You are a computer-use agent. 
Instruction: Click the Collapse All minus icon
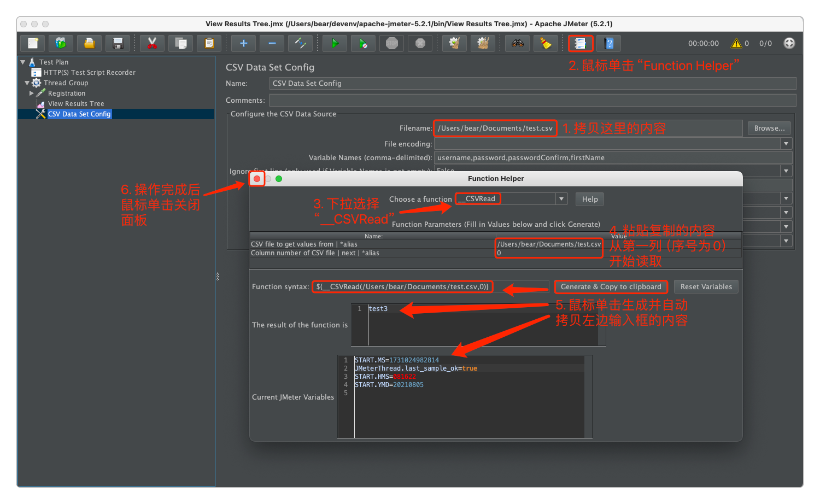(x=272, y=43)
